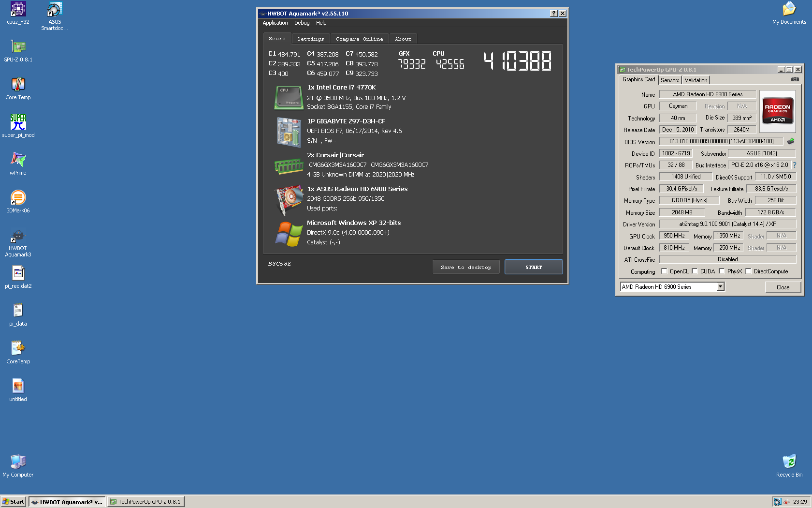812x508 pixels.
Task: Click Save to desktop button
Action: [x=466, y=267]
